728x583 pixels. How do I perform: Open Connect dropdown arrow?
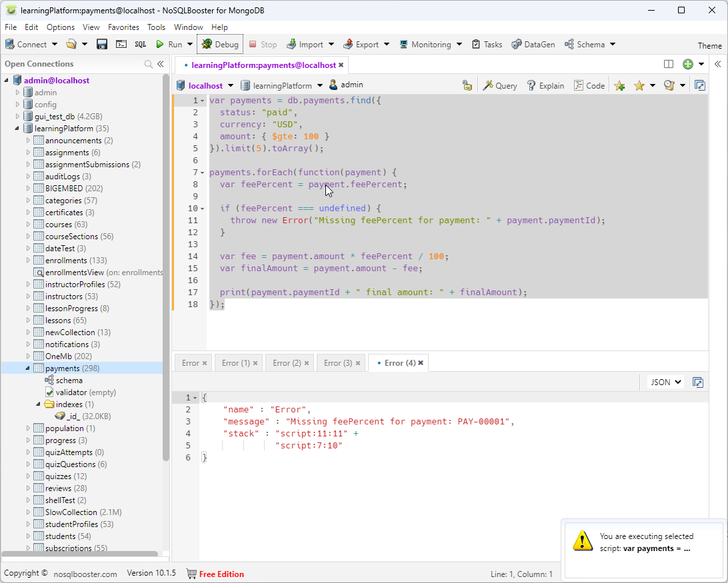pos(54,45)
